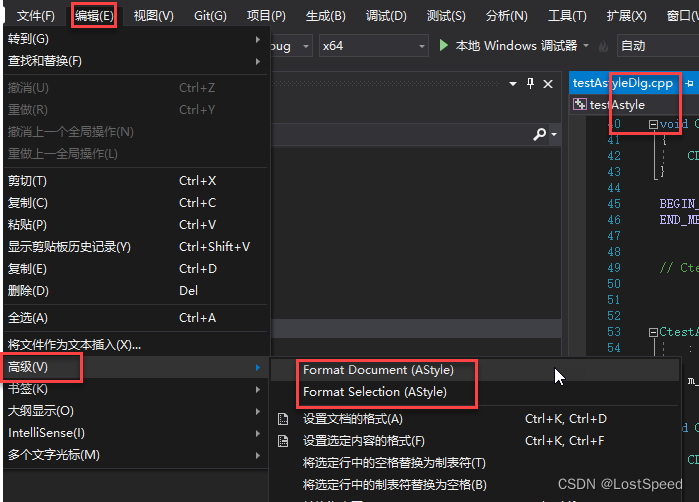Expand the 书签(K) submenu

click(135, 389)
